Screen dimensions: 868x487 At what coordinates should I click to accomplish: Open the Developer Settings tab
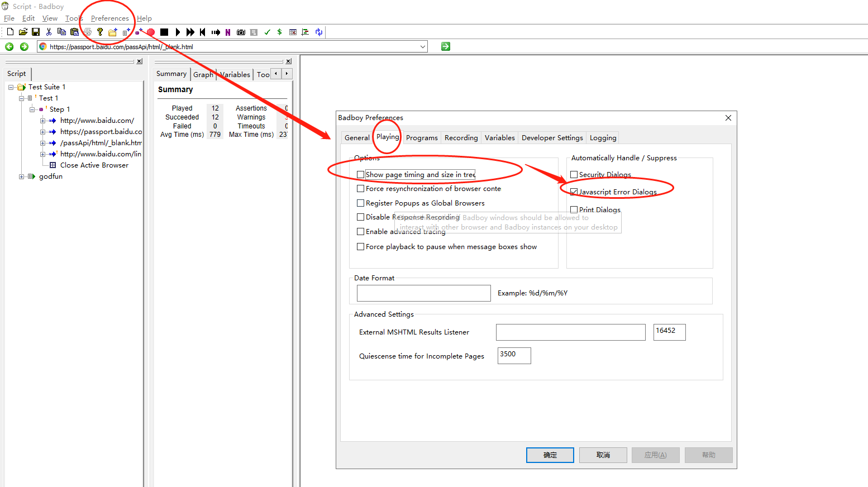[x=552, y=138]
